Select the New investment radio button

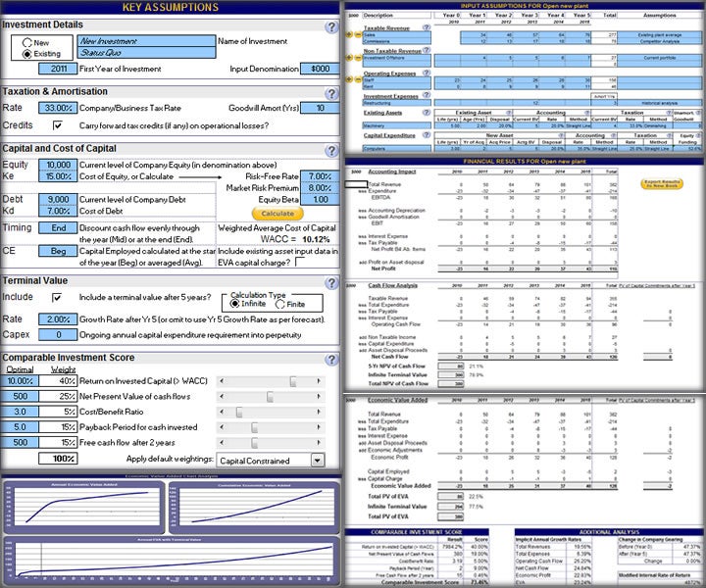point(26,43)
